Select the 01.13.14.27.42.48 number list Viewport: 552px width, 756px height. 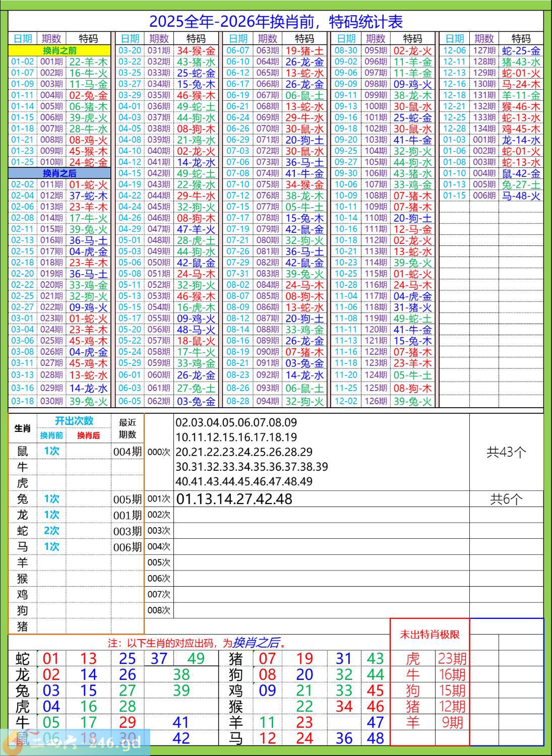pos(234,499)
